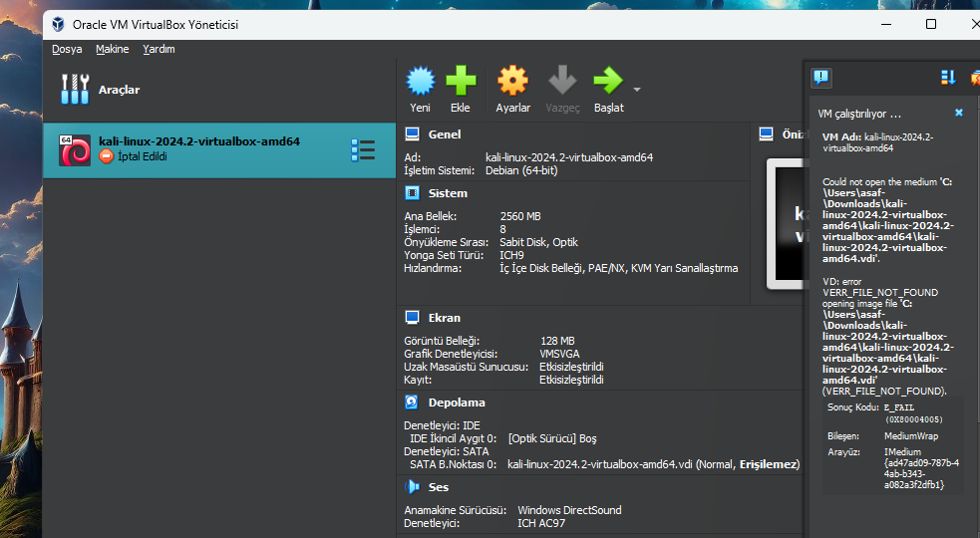Image resolution: width=980 pixels, height=538 pixels.
Task: Click the VM preview thumbnail
Action: click(x=786, y=224)
